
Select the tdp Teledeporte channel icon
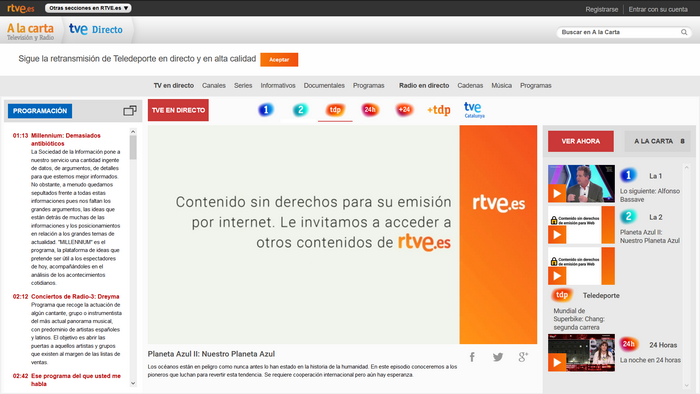click(335, 110)
